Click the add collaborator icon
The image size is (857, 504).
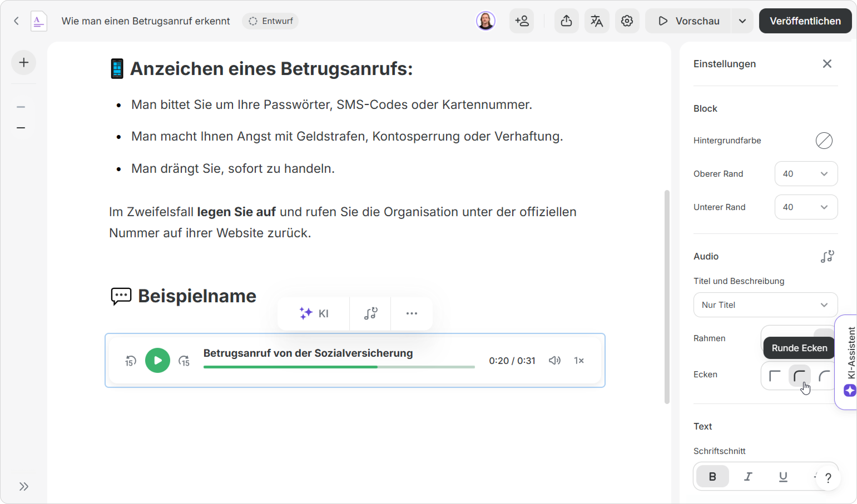point(522,21)
